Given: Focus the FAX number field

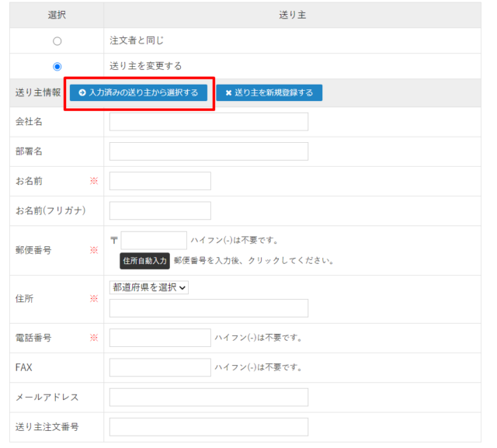Looking at the screenshot, I should [x=160, y=367].
